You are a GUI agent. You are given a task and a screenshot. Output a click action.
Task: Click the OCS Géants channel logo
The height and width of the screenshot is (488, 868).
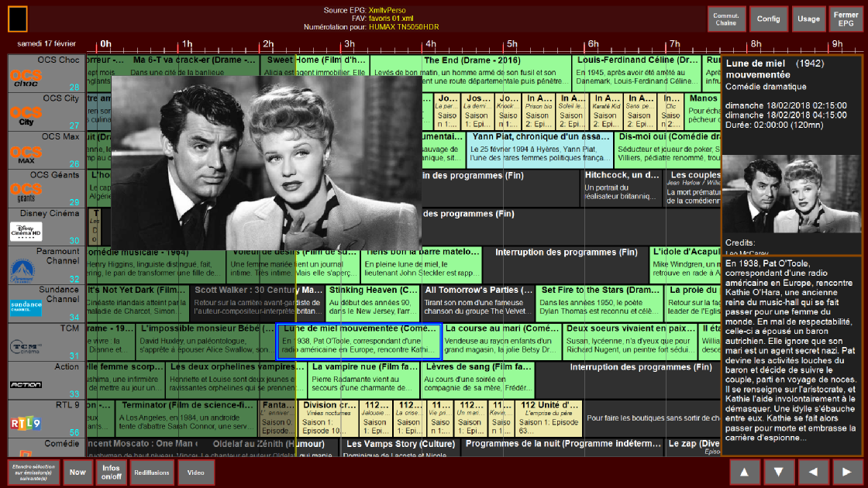click(x=26, y=193)
